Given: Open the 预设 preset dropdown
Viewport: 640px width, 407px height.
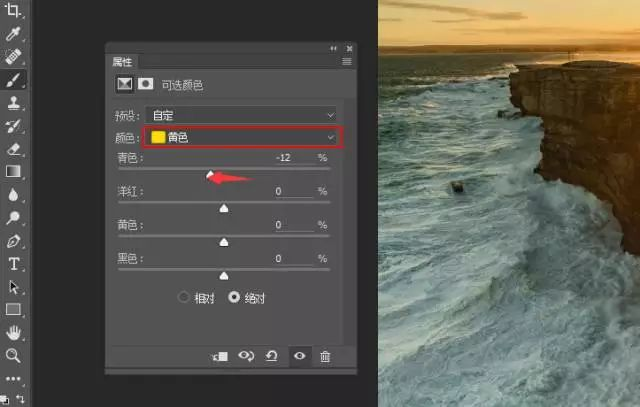Looking at the screenshot, I should pos(240,115).
